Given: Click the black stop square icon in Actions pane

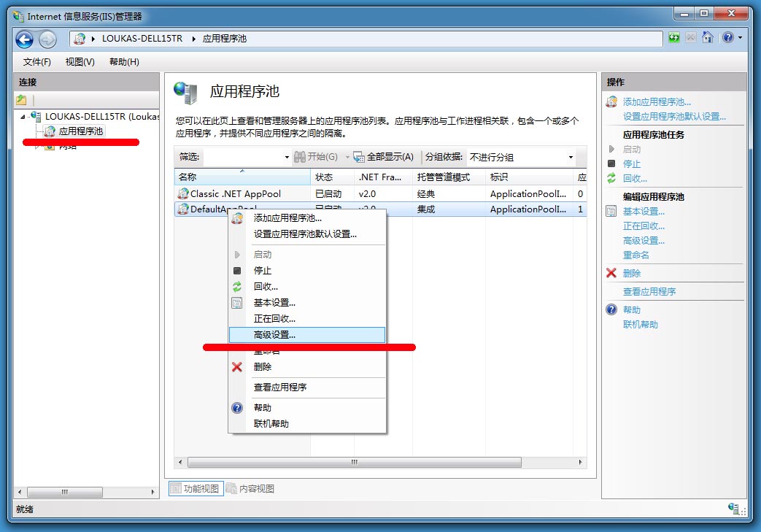Looking at the screenshot, I should [x=611, y=163].
